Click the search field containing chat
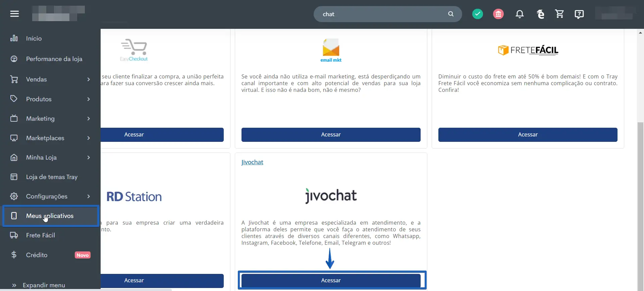Image resolution: width=644 pixels, height=291 pixels. (388, 14)
